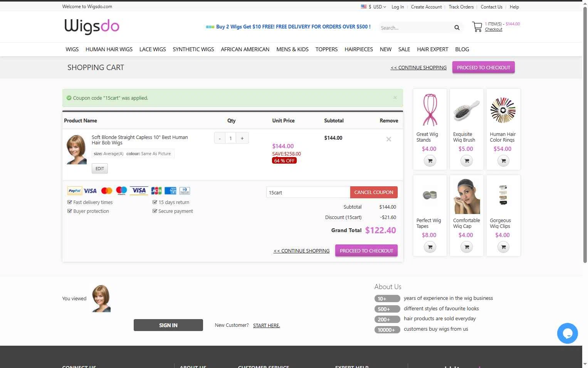Click Fast delivery times check item
The image size is (588, 368).
pos(90,202)
